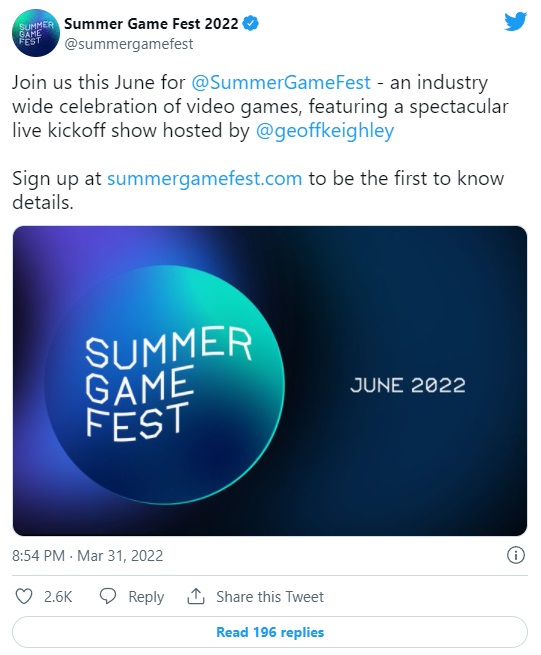Image resolution: width=541 pixels, height=655 pixels.
Task: Click the Summer Game Fest 2022 display name
Action: (151, 23)
